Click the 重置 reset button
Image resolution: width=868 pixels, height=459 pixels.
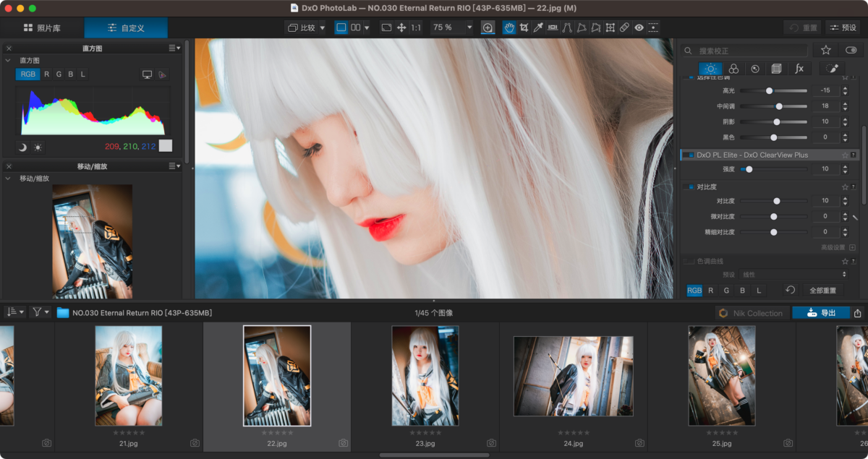(803, 27)
